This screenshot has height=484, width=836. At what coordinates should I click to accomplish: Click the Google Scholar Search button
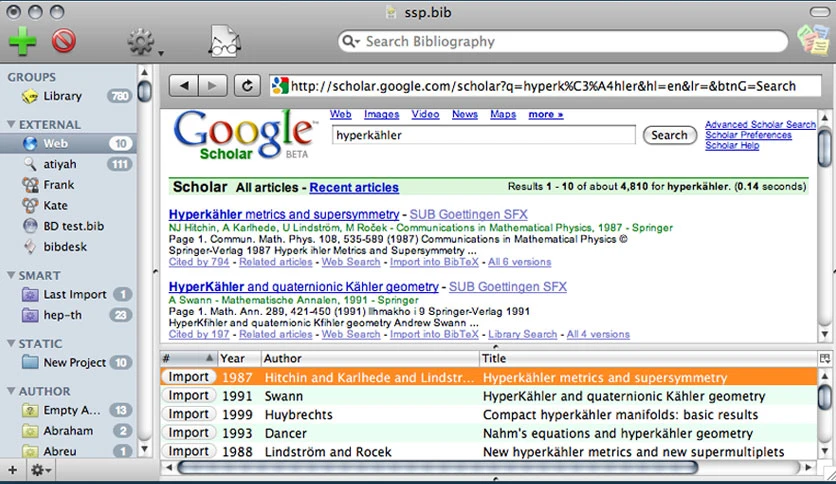670,135
